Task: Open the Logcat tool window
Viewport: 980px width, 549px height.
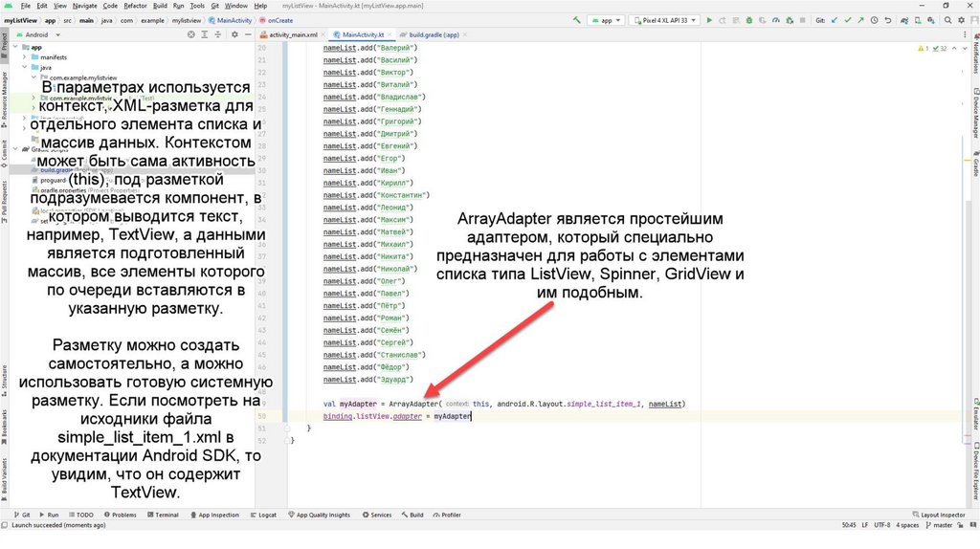Action: [x=263, y=515]
